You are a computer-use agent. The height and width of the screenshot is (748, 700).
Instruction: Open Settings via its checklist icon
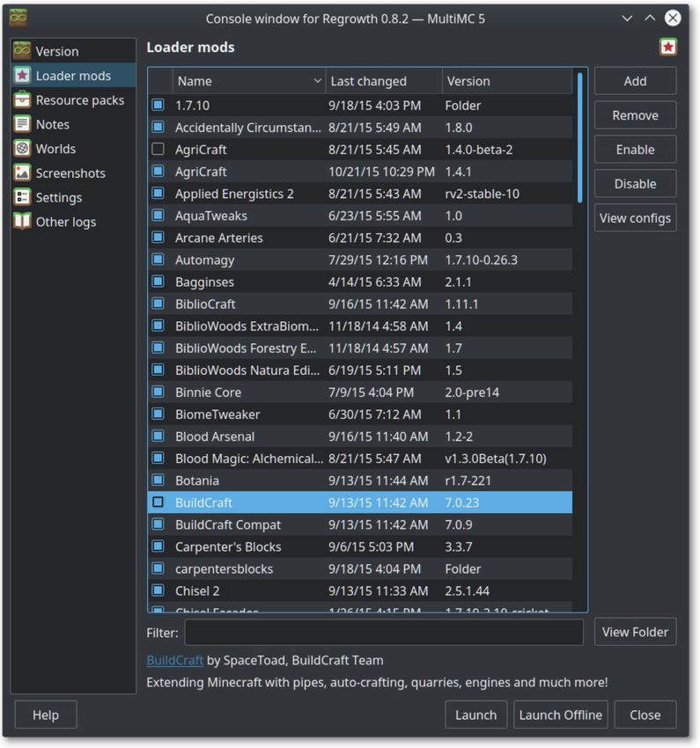pos(22,197)
